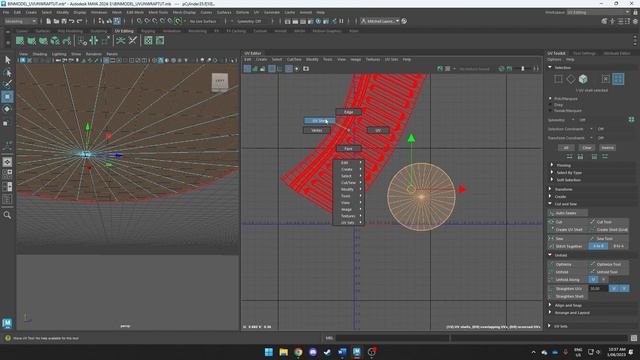Image resolution: width=640 pixels, height=360 pixels.
Task: Select the arrow Select tool in left toolbox
Action: point(7,60)
